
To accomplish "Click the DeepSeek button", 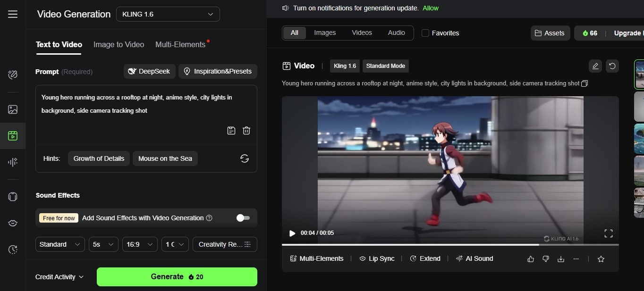I will [x=150, y=71].
